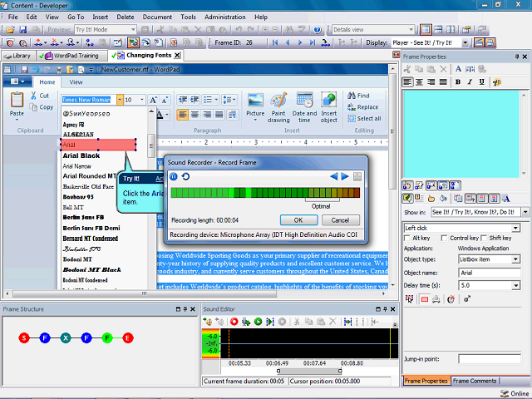Click Find in Editing group
The image size is (532, 399).
358,96
